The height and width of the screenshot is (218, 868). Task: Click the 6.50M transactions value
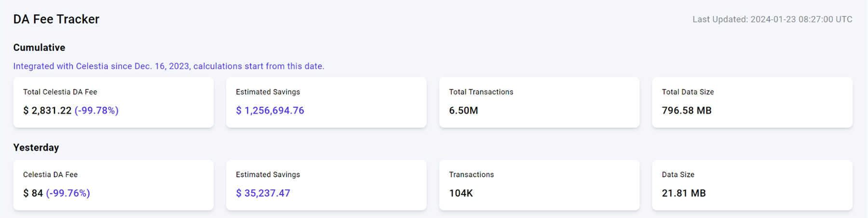pyautogui.click(x=463, y=110)
